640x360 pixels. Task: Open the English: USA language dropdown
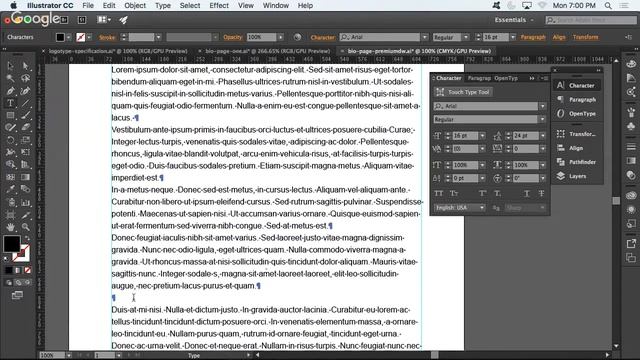459,208
